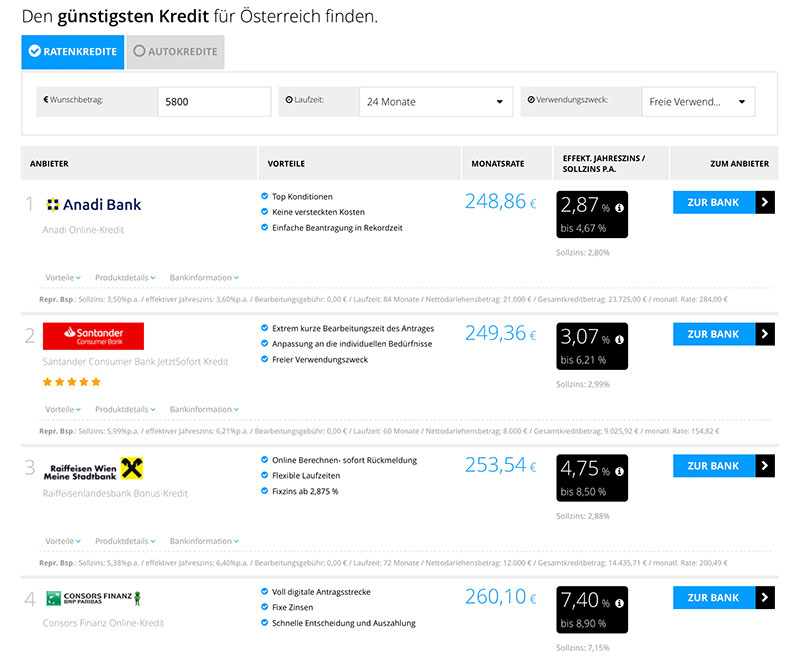The image size is (800, 666).
Task: Click the Santander Consumer Bank logo
Action: 93,336
